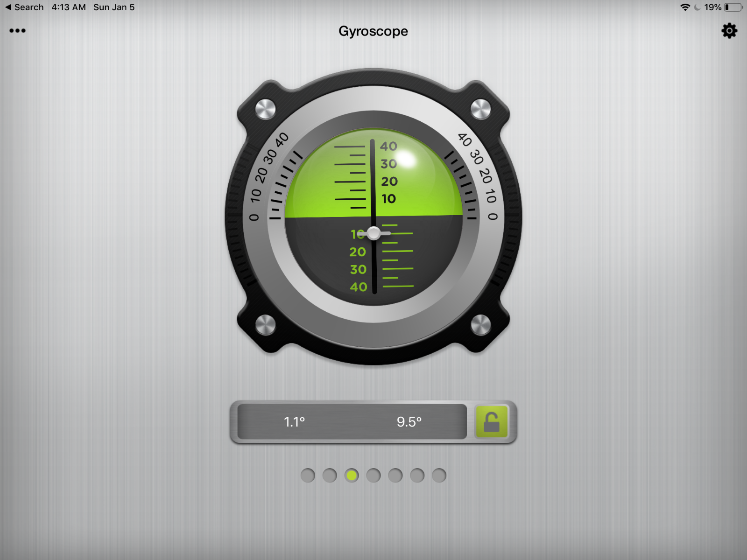The image size is (747, 560).
Task: Tap the silver center knob of gyroscope
Action: (374, 233)
